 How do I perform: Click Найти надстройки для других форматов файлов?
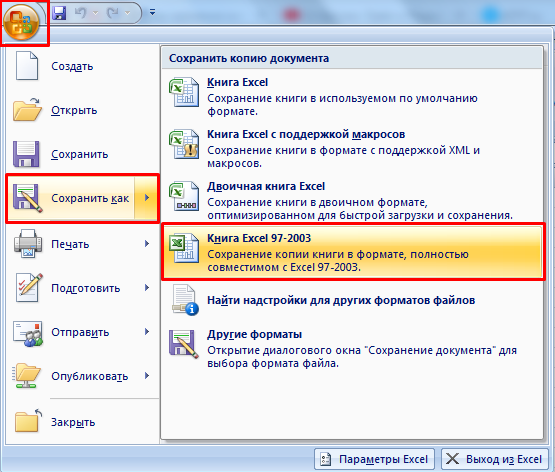[341, 300]
